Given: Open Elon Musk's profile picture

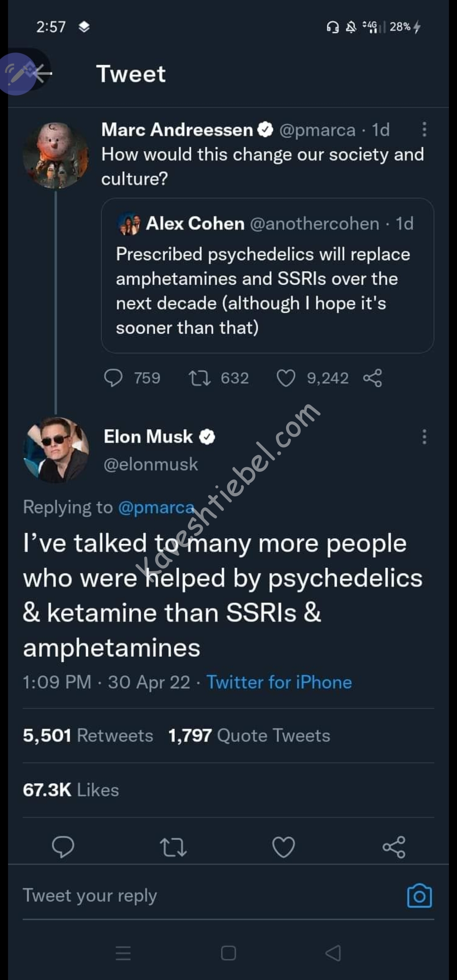Looking at the screenshot, I should (56, 449).
